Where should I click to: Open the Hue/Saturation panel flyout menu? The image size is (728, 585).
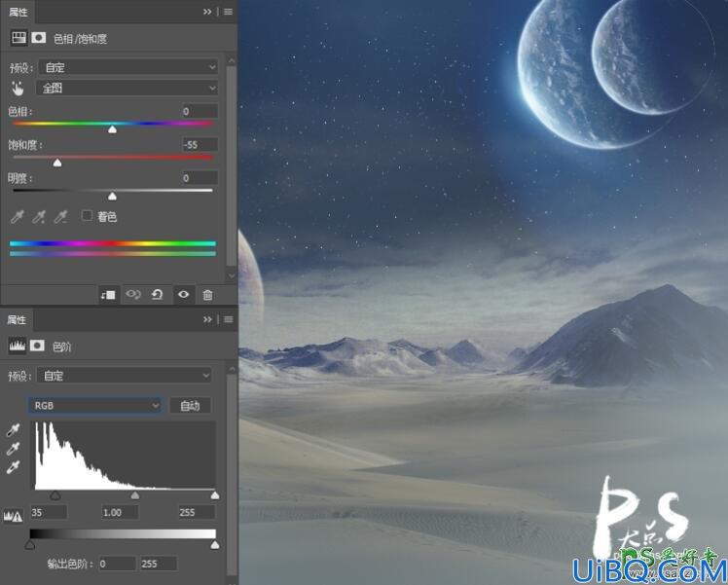click(x=228, y=12)
